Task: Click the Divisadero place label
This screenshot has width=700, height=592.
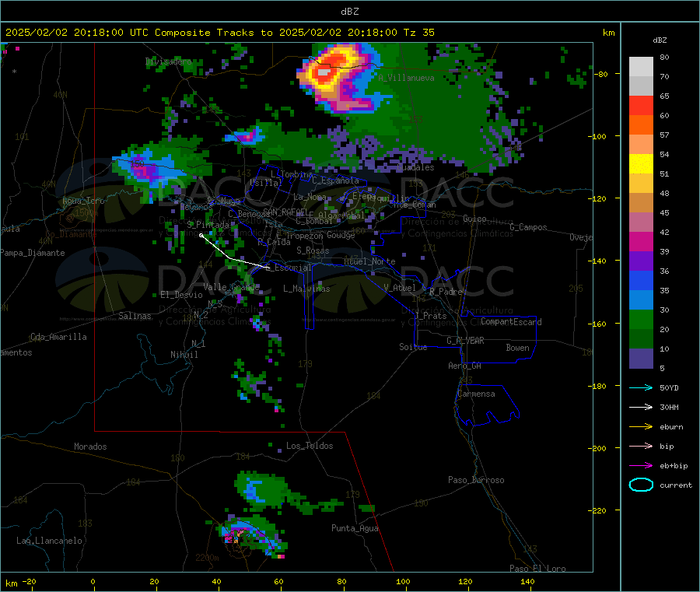Action: (x=168, y=61)
